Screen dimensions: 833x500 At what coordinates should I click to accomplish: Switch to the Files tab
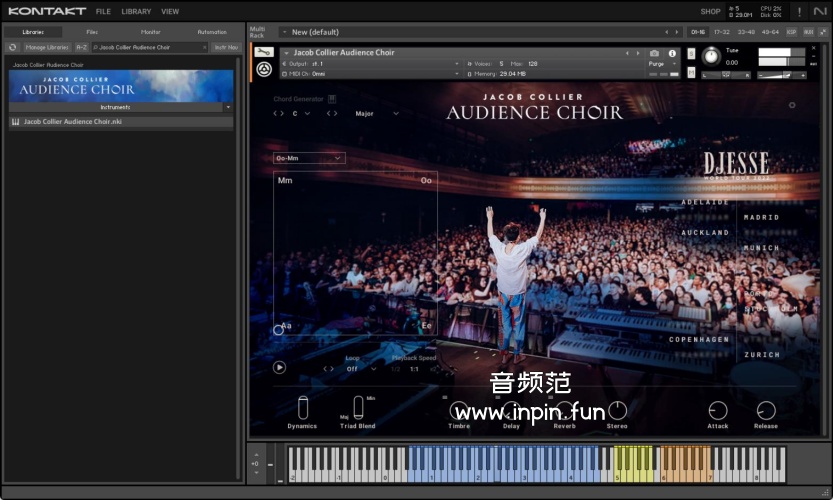92,32
